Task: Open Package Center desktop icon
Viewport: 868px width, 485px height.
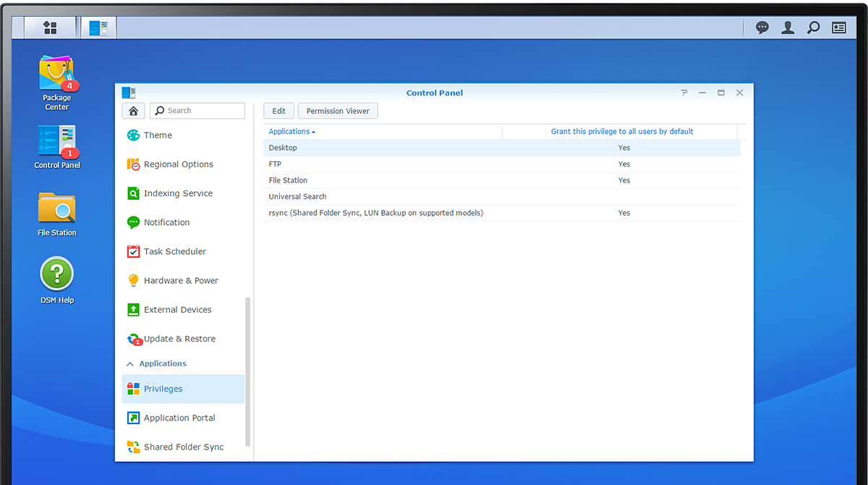Action: 57,83
